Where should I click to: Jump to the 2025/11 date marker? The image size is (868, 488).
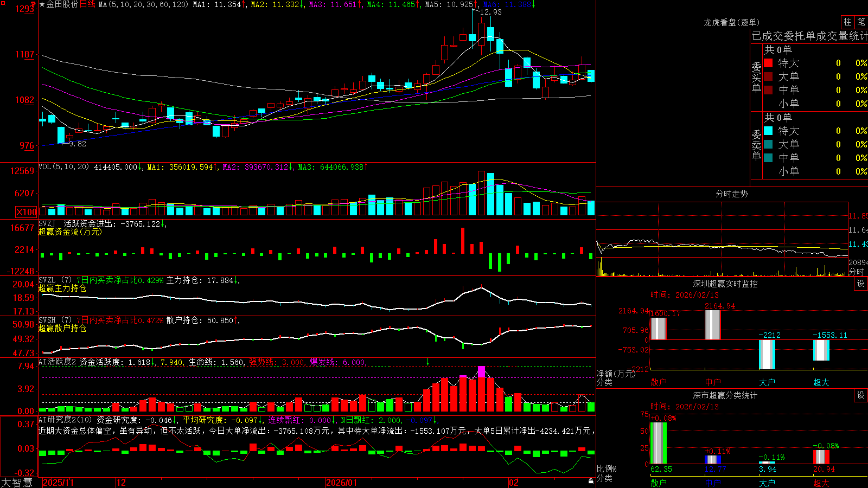click(x=58, y=483)
